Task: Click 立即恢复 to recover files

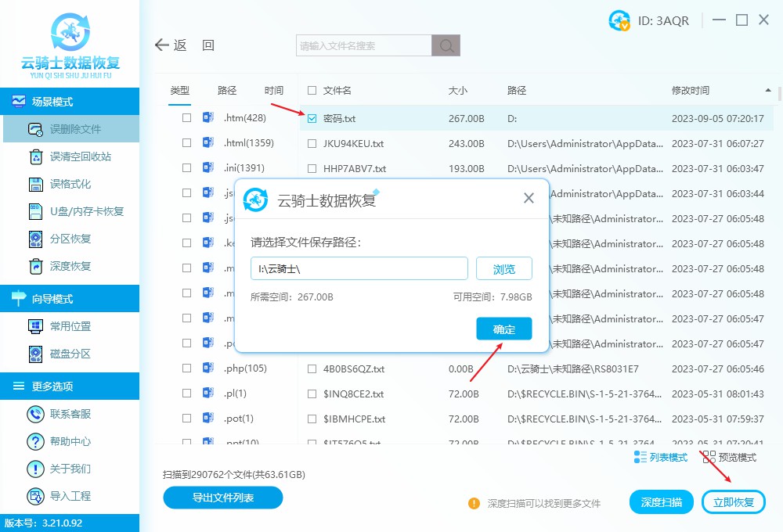Action: click(x=733, y=502)
